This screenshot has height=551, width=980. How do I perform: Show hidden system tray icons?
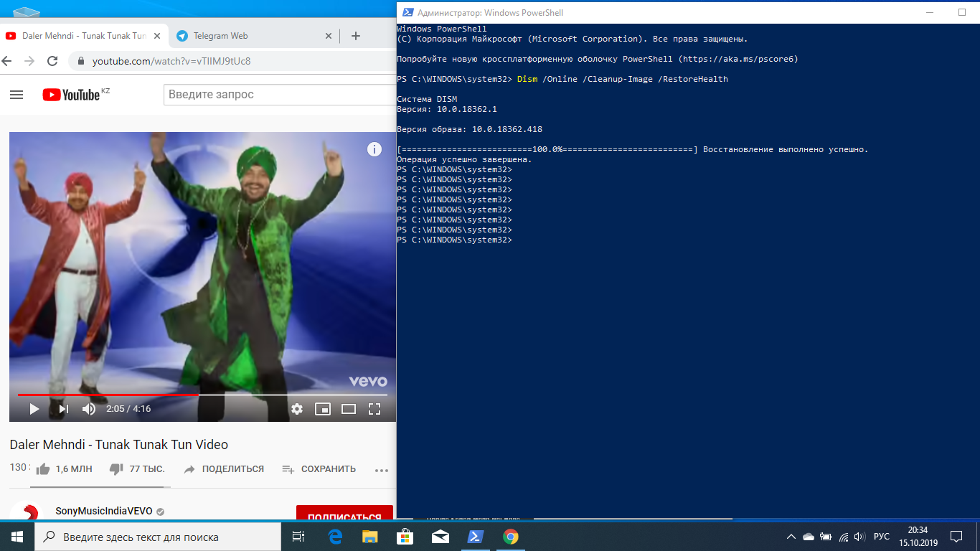pos(791,537)
